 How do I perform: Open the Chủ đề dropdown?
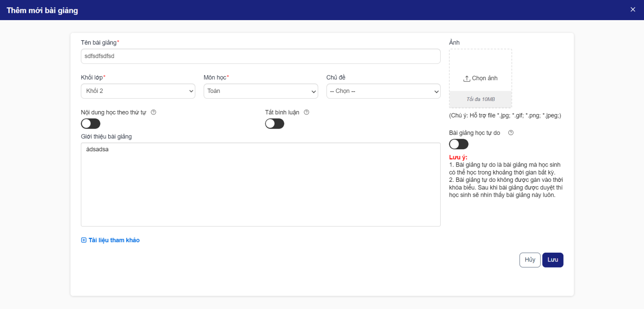(383, 91)
